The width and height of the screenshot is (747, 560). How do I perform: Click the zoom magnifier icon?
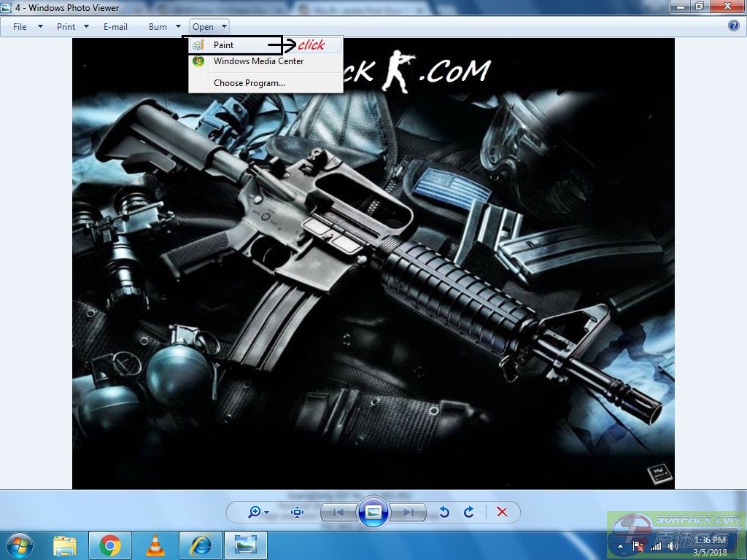click(x=255, y=512)
